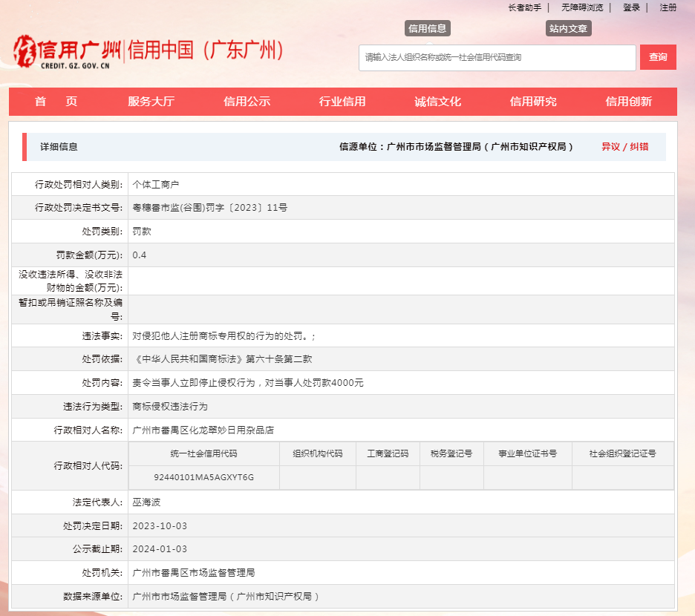The image size is (695, 616).
Task: Click the 违法事实 description text
Action: point(223,336)
